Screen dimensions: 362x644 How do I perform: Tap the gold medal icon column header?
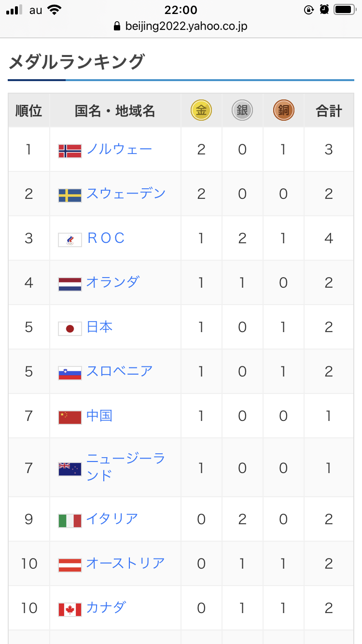point(201,111)
